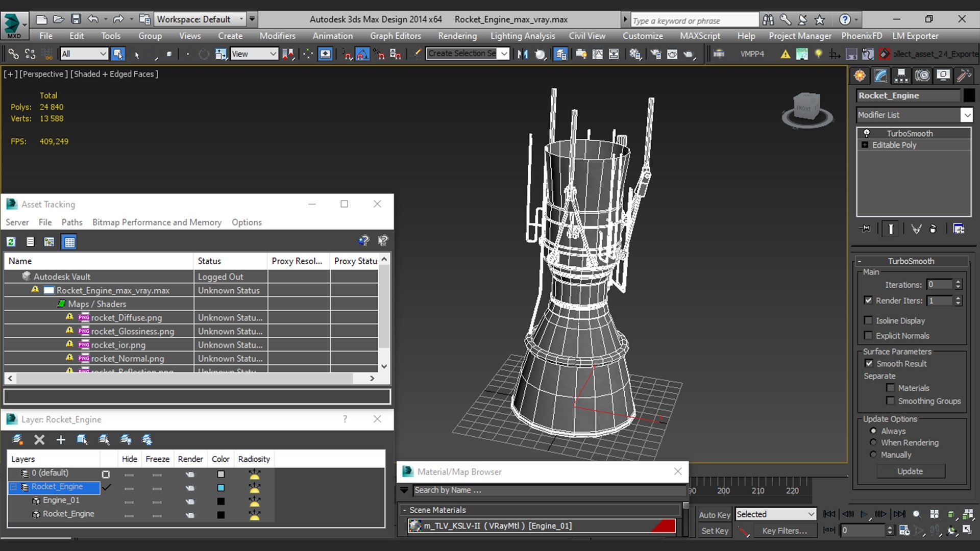Toggle the Angle Snap icon
Screen dimensions: 980x551
[x=363, y=54]
